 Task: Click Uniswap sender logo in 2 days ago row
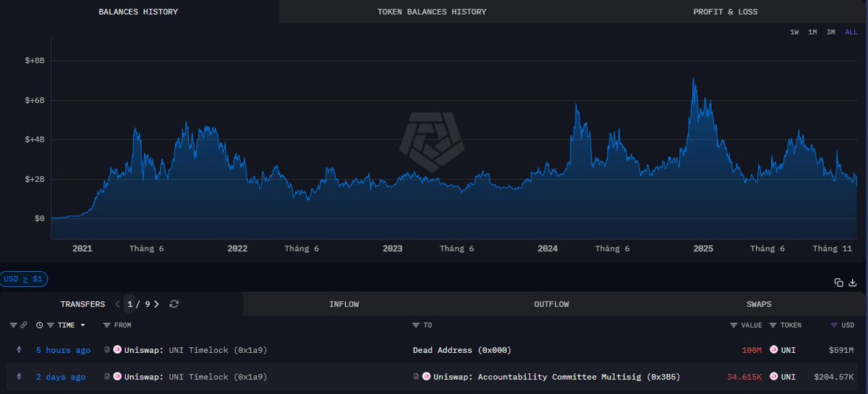coord(117,377)
